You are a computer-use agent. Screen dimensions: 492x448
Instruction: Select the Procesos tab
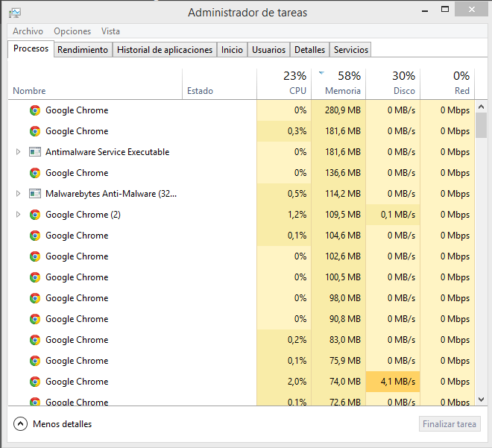[31, 48]
